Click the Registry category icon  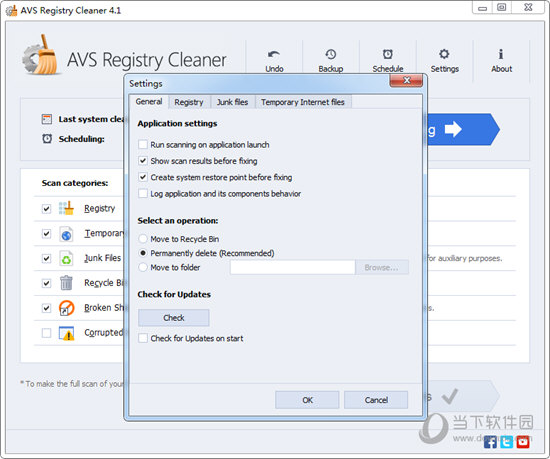click(x=66, y=208)
